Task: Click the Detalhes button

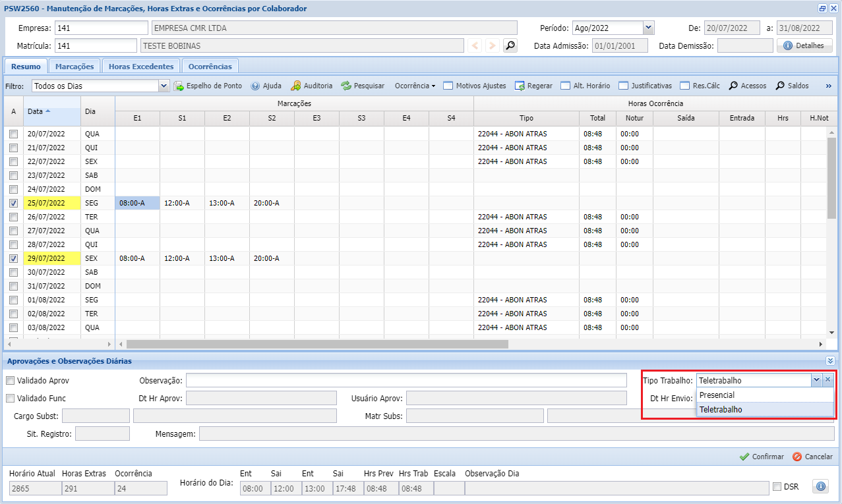Action: coord(804,45)
